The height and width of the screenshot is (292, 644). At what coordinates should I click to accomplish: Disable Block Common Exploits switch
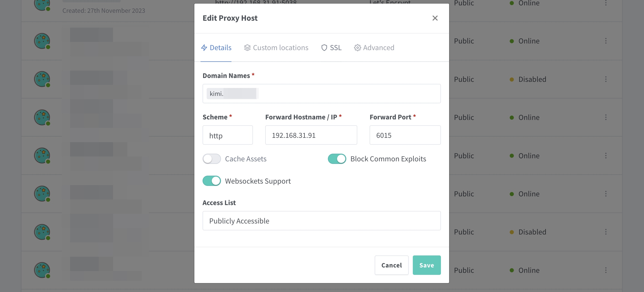337,159
